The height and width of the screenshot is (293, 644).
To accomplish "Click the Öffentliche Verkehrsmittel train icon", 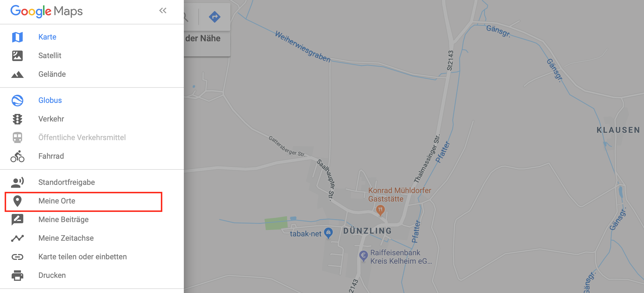I will coord(17,137).
